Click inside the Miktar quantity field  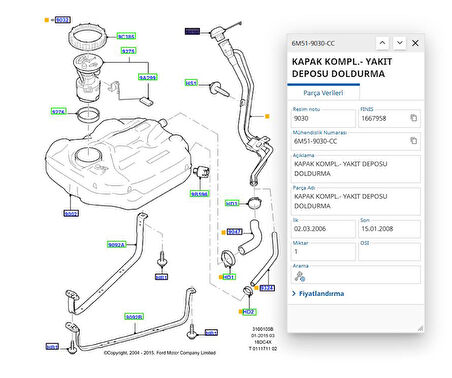coord(324,252)
